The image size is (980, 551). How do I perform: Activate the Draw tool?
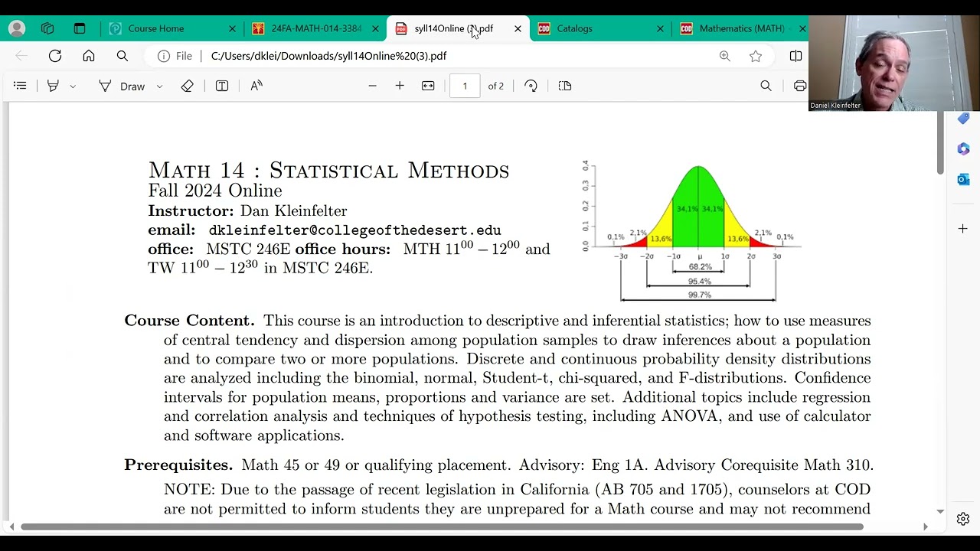(x=122, y=86)
